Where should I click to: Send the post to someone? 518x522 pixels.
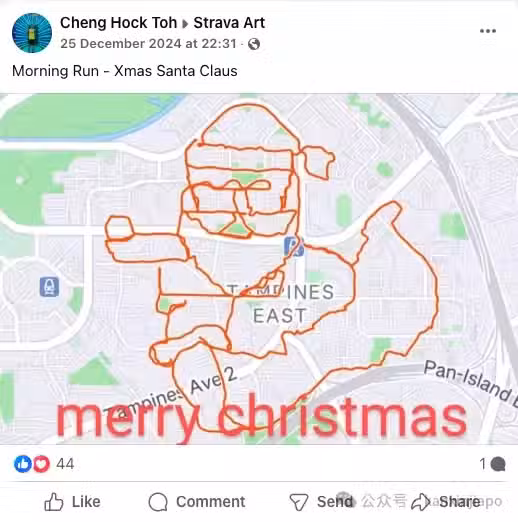point(321,502)
